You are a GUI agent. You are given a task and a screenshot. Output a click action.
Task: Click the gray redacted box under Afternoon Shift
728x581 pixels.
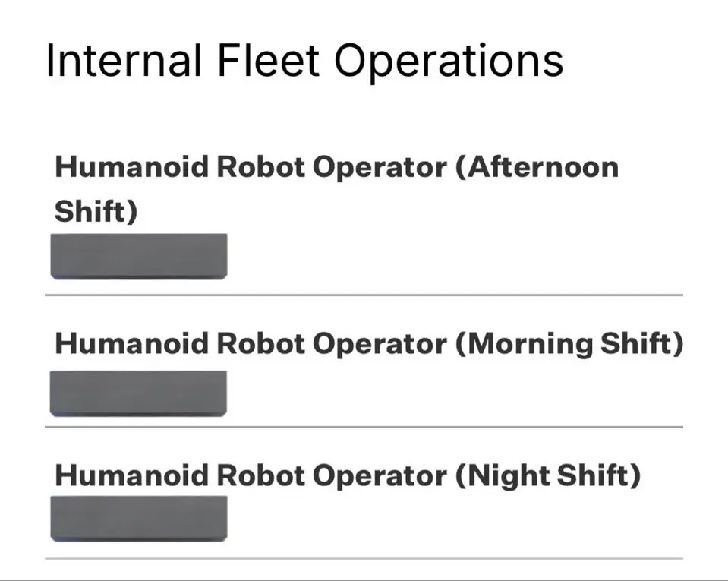point(139,256)
